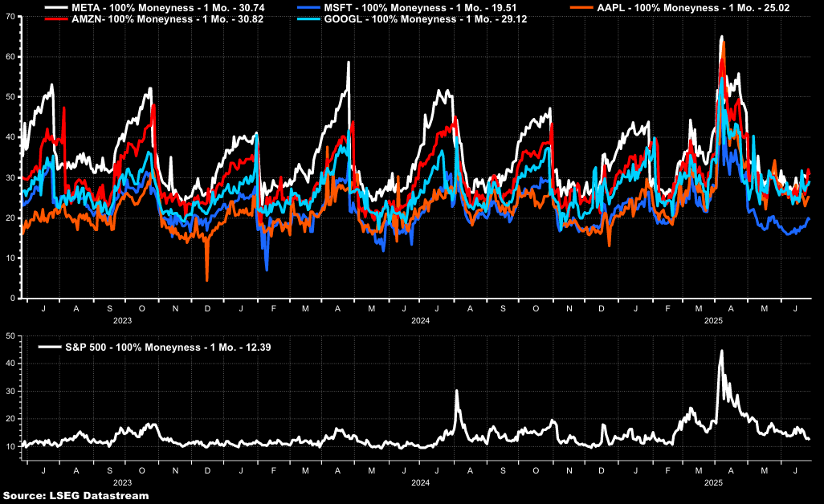This screenshot has height=504, width=824.
Task: Click the META legend entry showing 30.74
Action: coord(155,8)
